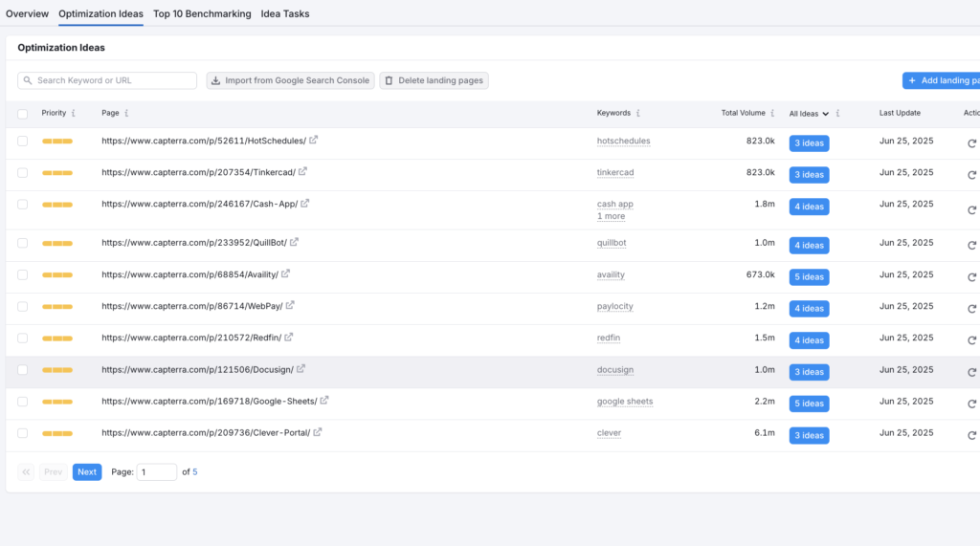Viewport: 980px width, 546px height.
Task: Refresh ideas for the Availity row
Action: pyautogui.click(x=972, y=276)
